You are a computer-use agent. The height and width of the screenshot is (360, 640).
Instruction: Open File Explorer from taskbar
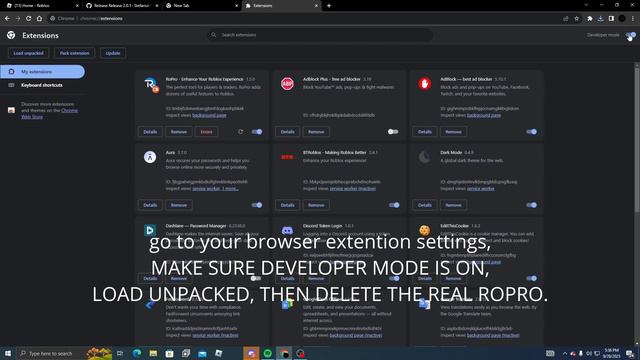tap(153, 353)
